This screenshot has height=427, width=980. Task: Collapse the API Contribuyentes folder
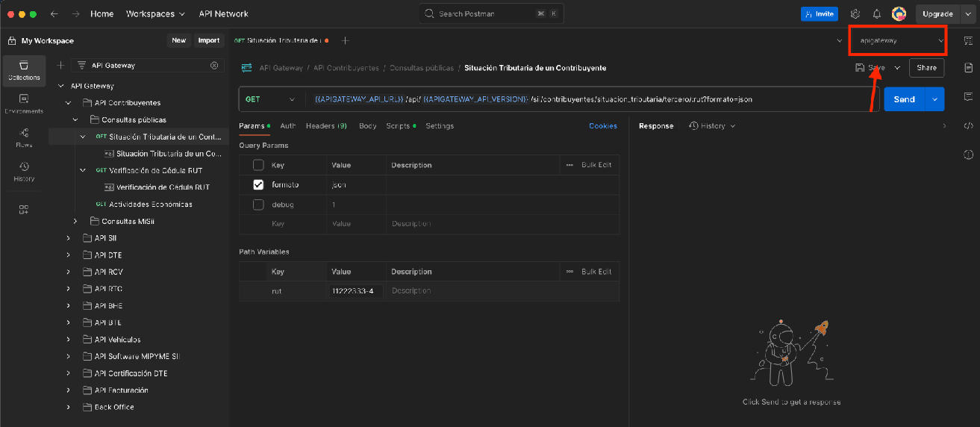[x=69, y=103]
